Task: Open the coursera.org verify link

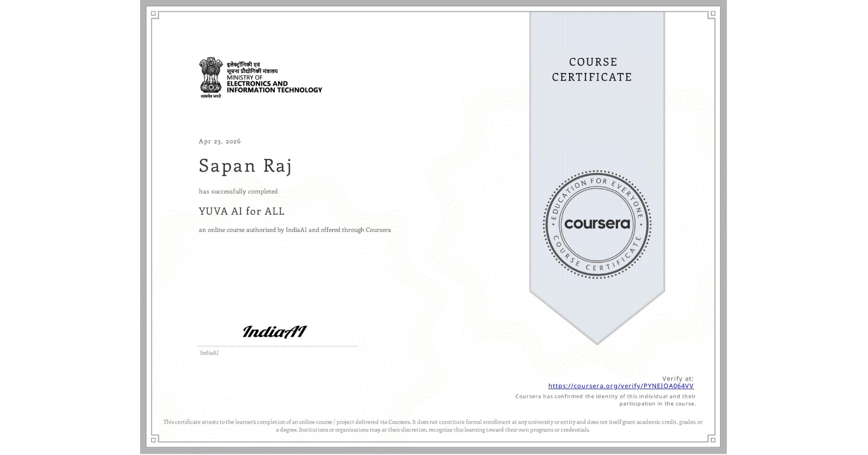Action: (x=621, y=386)
